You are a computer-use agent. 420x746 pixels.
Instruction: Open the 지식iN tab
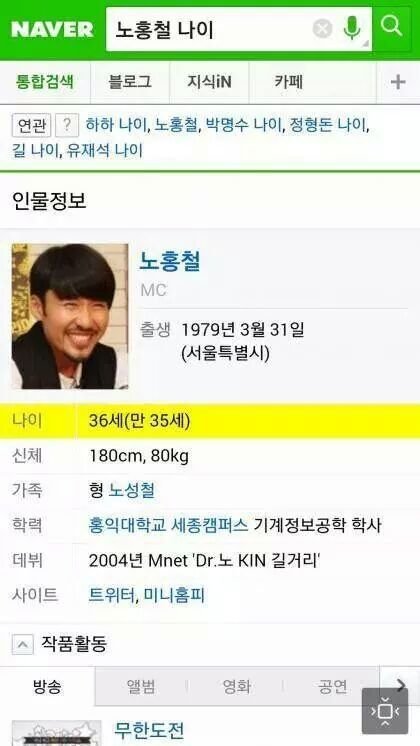[209, 82]
